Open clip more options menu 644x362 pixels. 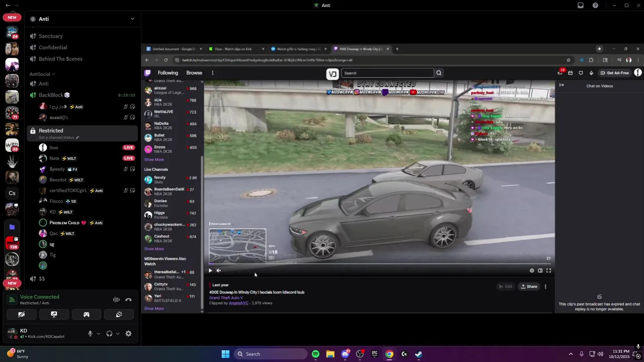[545, 287]
